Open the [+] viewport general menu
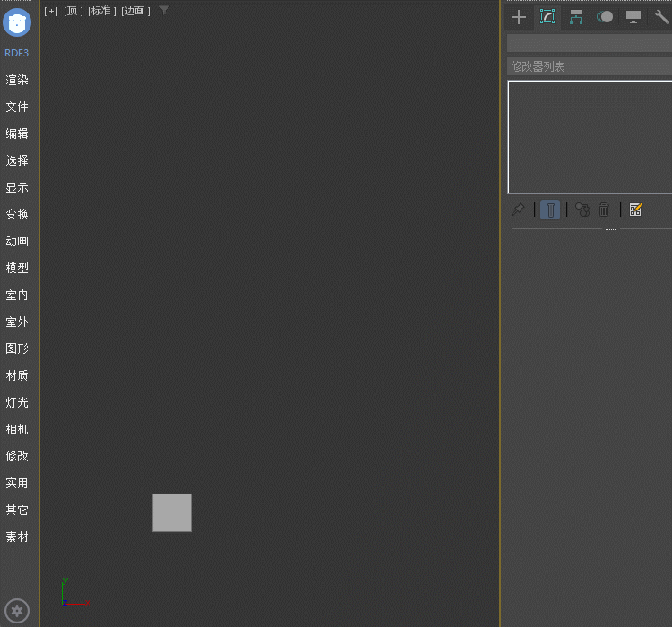672x627 pixels. [x=51, y=11]
